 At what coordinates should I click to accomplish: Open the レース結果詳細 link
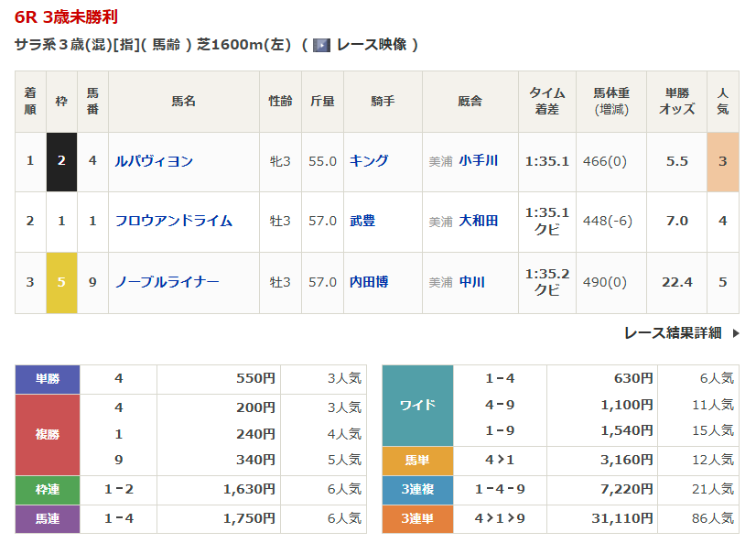[x=673, y=333]
